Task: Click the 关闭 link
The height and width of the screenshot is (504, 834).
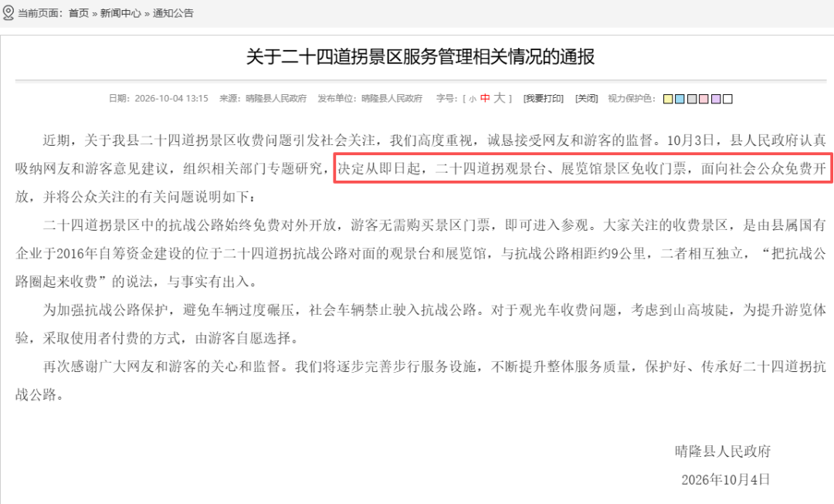Action: [x=587, y=98]
